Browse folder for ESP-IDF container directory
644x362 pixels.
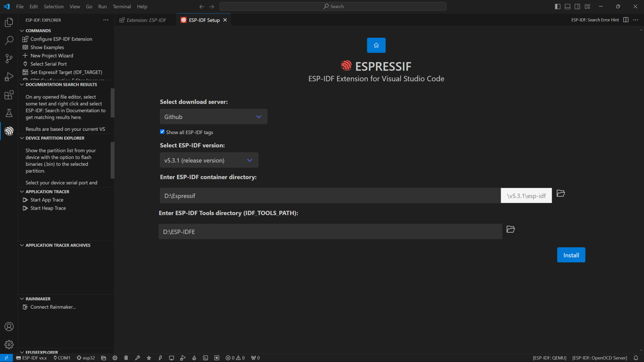560,193
